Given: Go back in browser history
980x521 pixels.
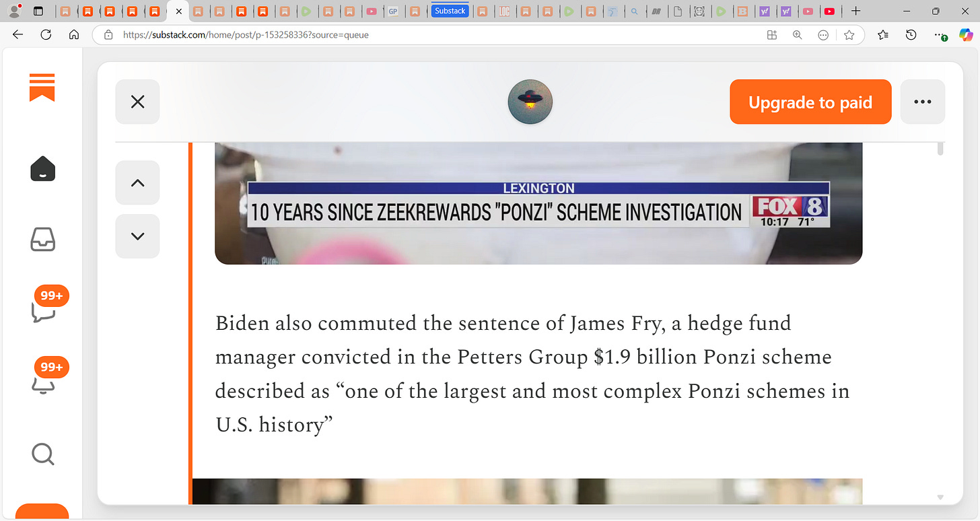Looking at the screenshot, I should 18,35.
